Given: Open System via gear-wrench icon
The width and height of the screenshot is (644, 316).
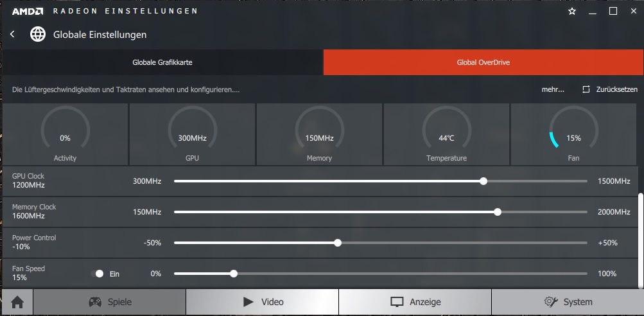Looking at the screenshot, I should (551, 302).
